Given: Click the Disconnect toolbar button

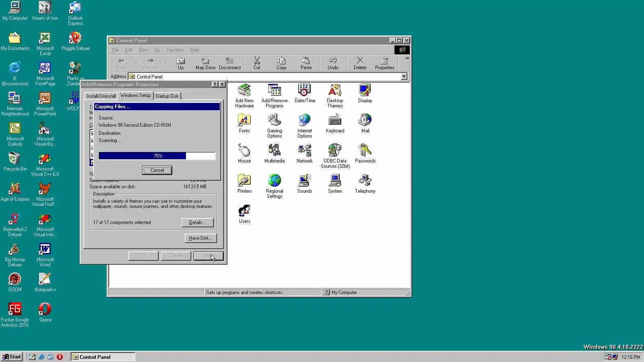Looking at the screenshot, I should [230, 64].
